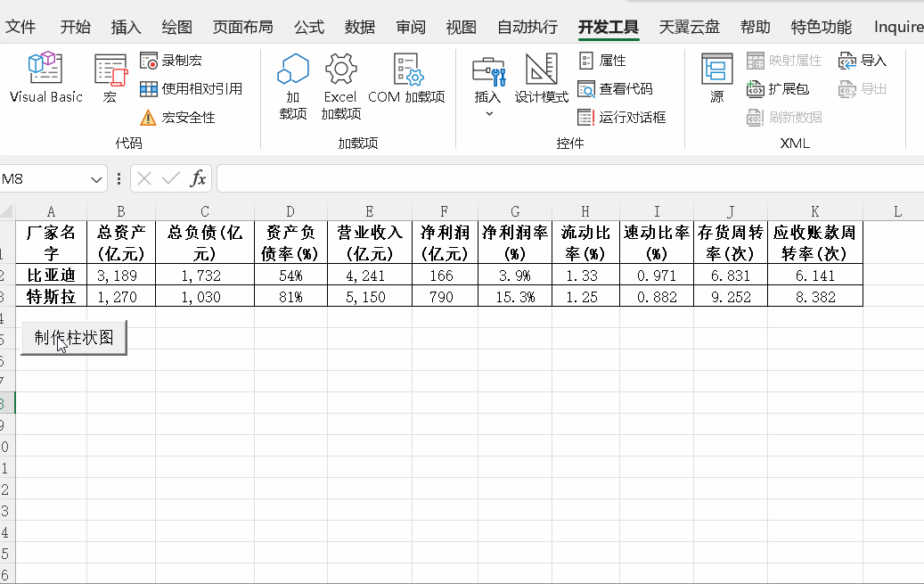This screenshot has height=584, width=924.
Task: Click the 制作柱状图 button
Action: pos(74,338)
